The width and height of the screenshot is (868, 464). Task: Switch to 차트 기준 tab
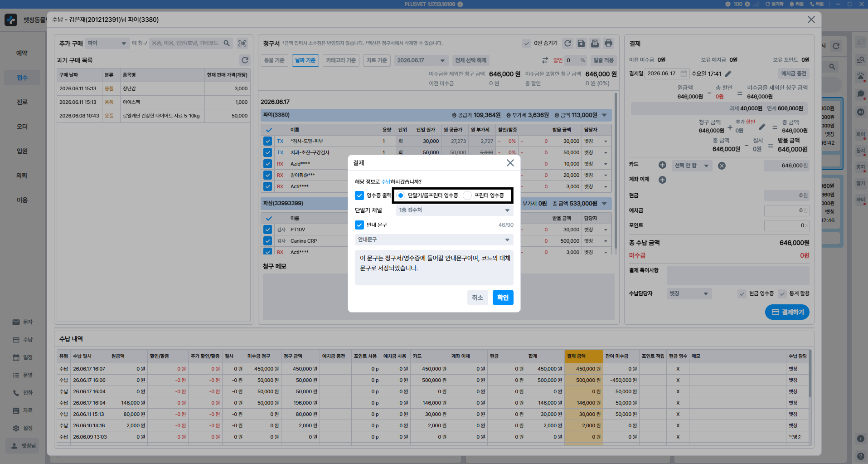377,60
